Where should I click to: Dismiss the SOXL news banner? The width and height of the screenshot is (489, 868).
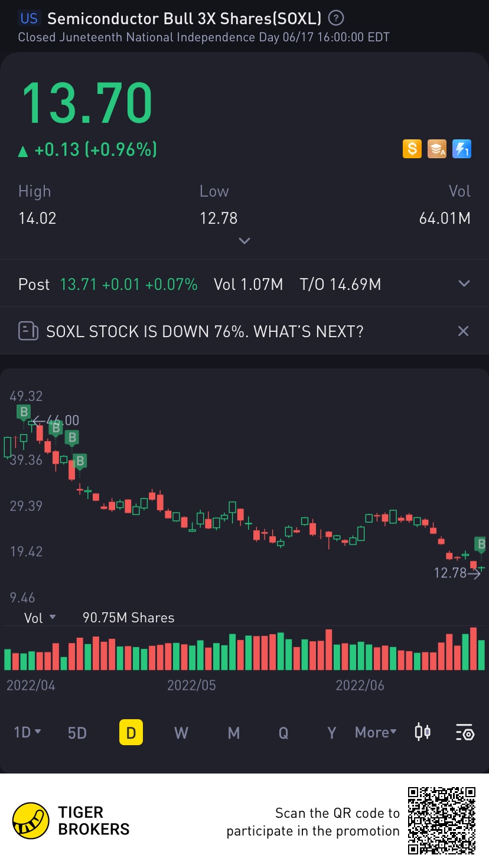pos(463,331)
